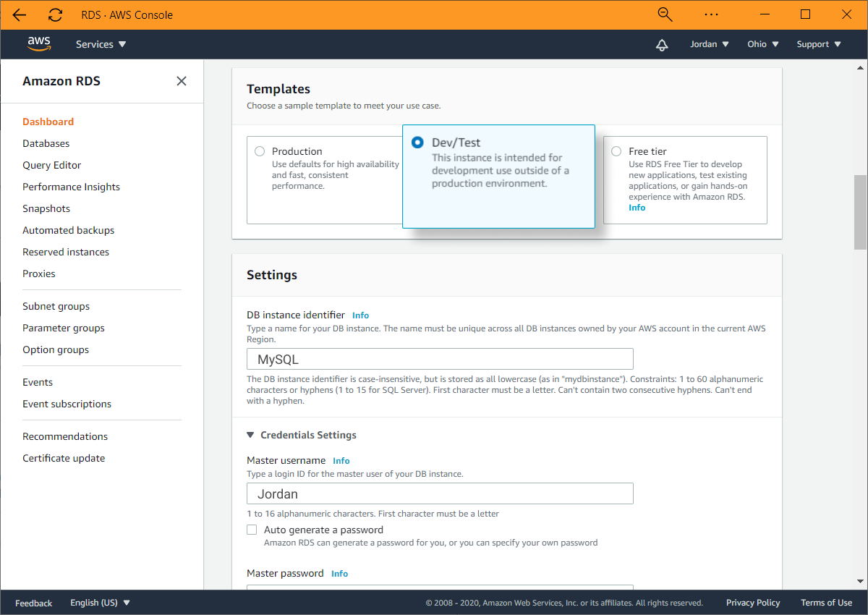Open Dashboard in the RDS sidebar

[48, 122]
